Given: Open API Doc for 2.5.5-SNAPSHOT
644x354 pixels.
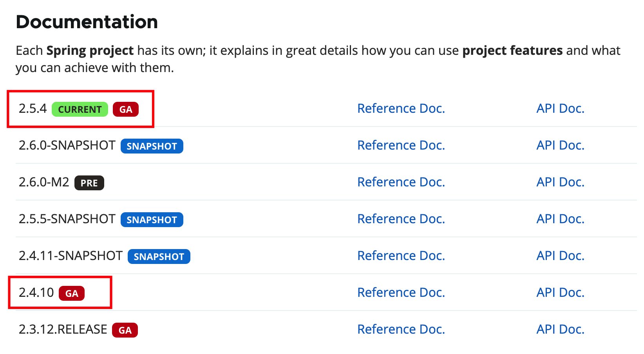Looking at the screenshot, I should (x=560, y=219).
